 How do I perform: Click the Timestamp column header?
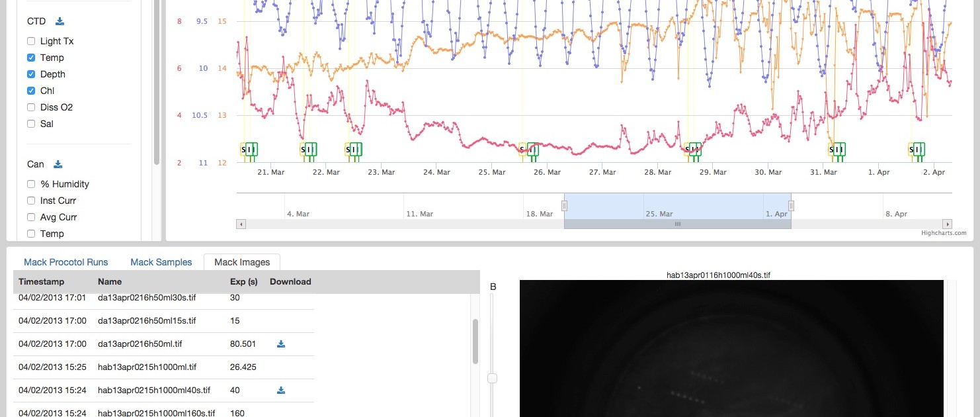pos(41,281)
